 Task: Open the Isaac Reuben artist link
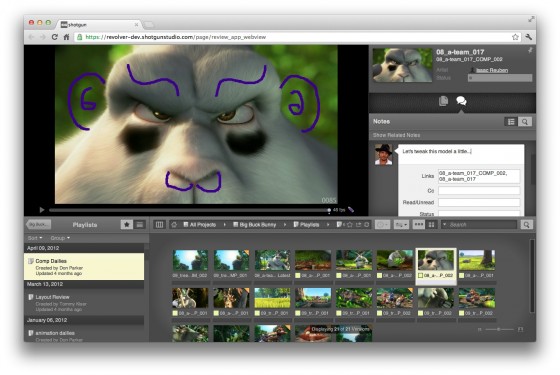tap(492, 70)
